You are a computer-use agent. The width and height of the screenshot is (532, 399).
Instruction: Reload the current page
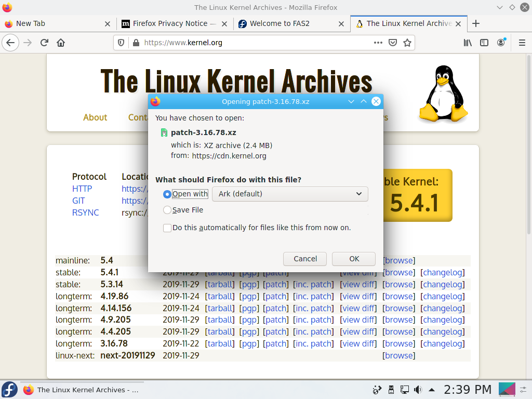pos(44,43)
